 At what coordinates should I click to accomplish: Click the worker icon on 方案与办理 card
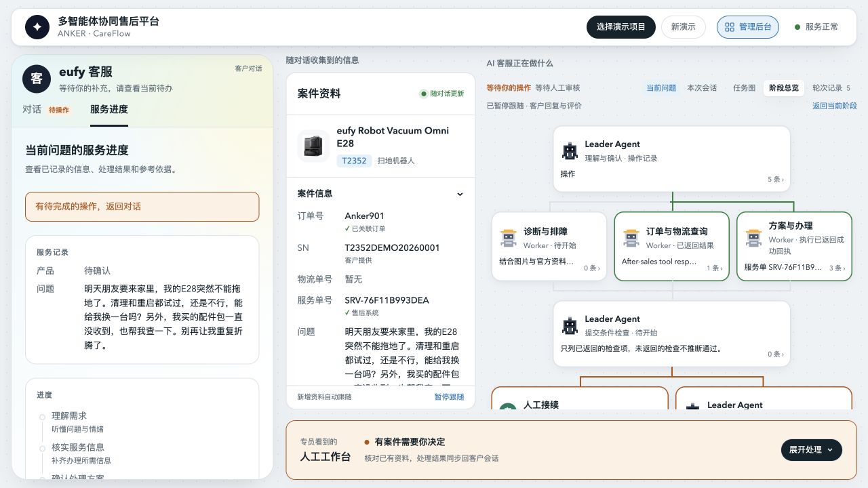[x=753, y=237]
